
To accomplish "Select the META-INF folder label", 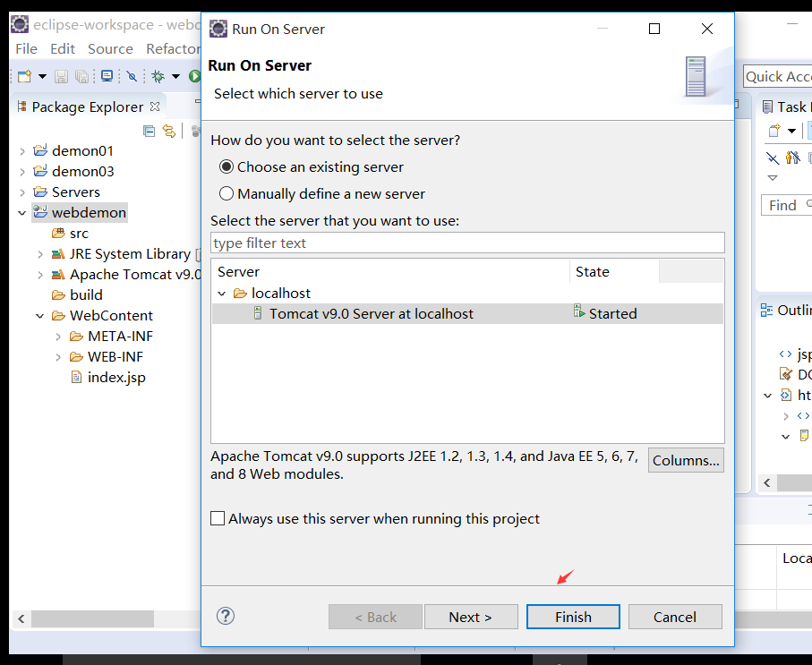I will [x=121, y=337].
